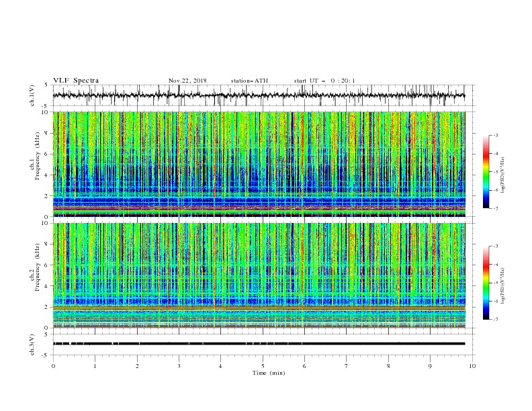Select the date 'Nov.22, 2018' label
The width and height of the screenshot is (532, 411).
coord(187,81)
